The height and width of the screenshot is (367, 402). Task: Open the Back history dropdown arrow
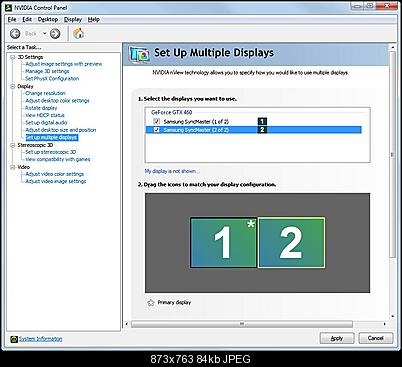point(45,34)
